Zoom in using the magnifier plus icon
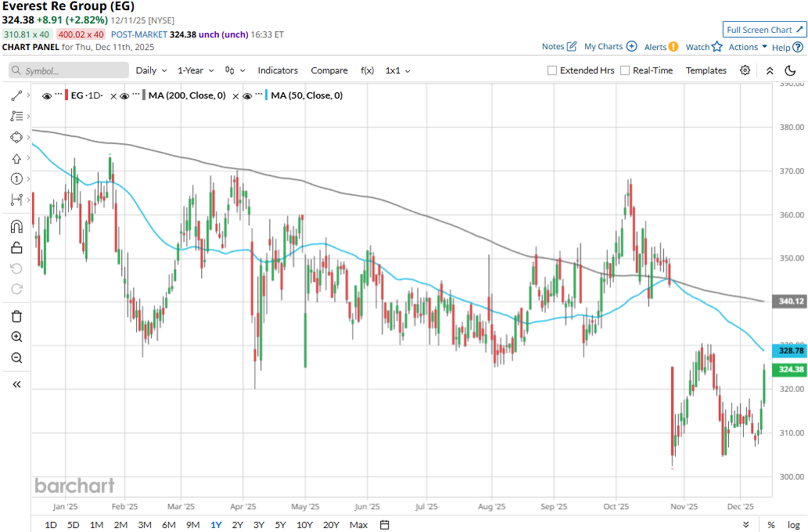 click(x=16, y=337)
